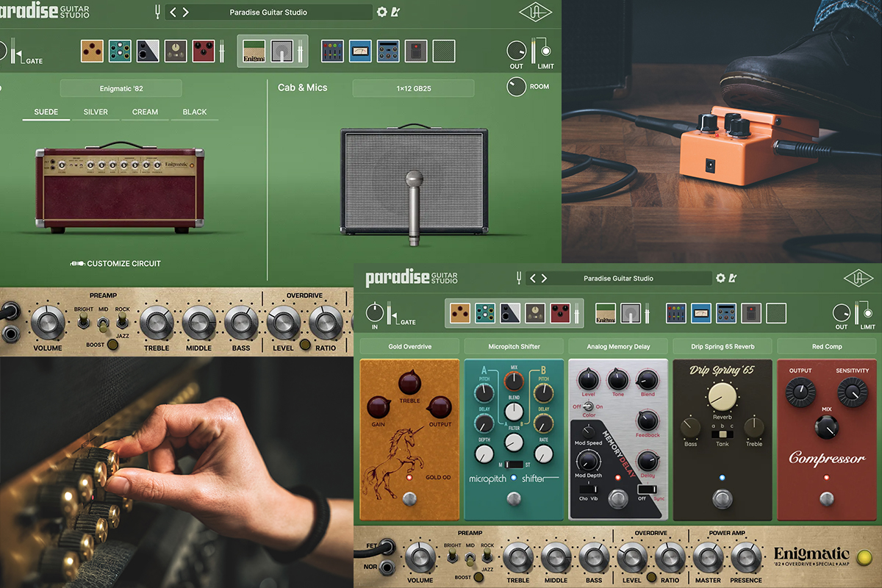Click CUSTOMIZE CIRCUIT under the amp head
Image resolution: width=882 pixels, height=588 pixels.
118,263
